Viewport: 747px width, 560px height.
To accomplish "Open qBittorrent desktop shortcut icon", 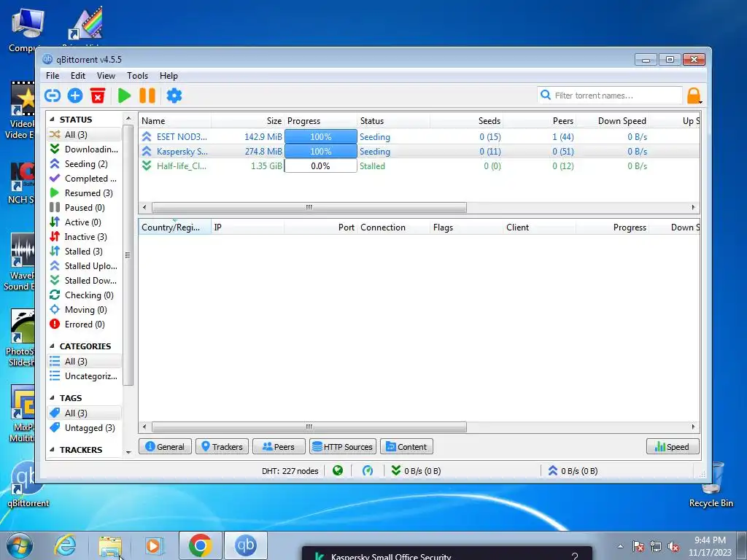I will (x=27, y=485).
